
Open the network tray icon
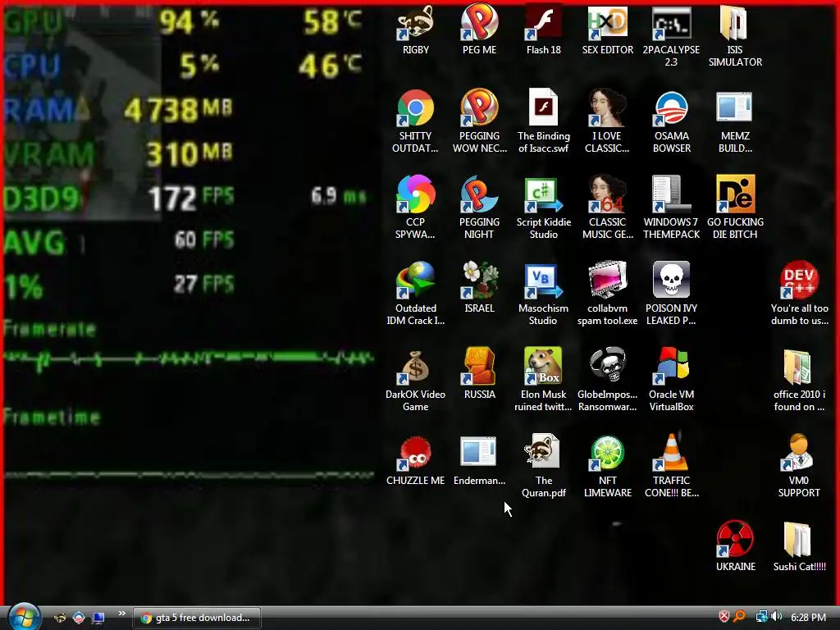[761, 617]
